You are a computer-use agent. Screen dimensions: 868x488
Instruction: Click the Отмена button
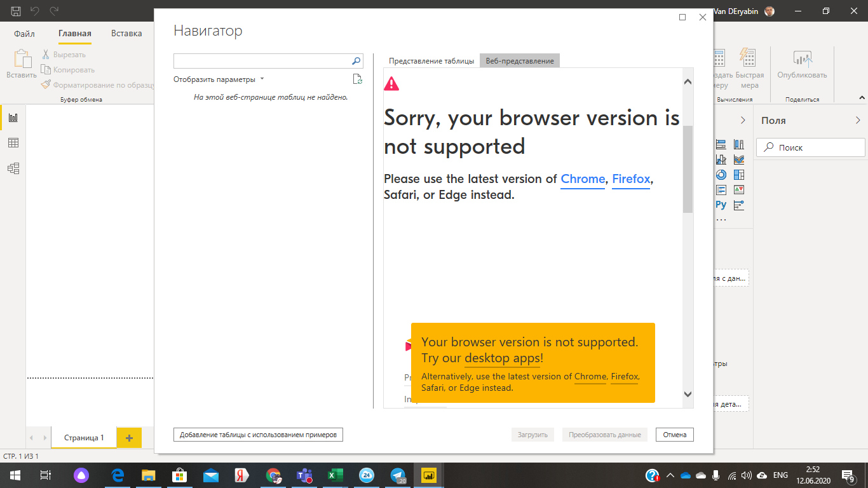[675, 435]
